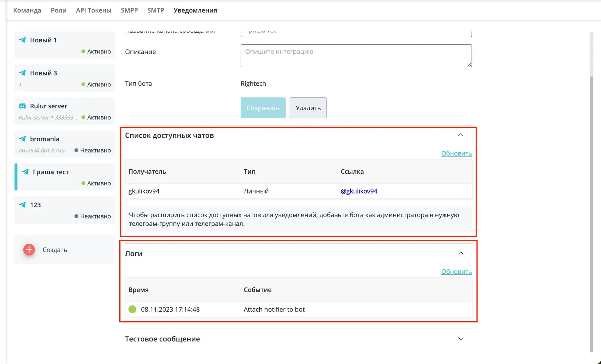Viewport: 601px width, 364px height.
Task: Click Telegram icon beside Гриша тест
Action: (26, 172)
